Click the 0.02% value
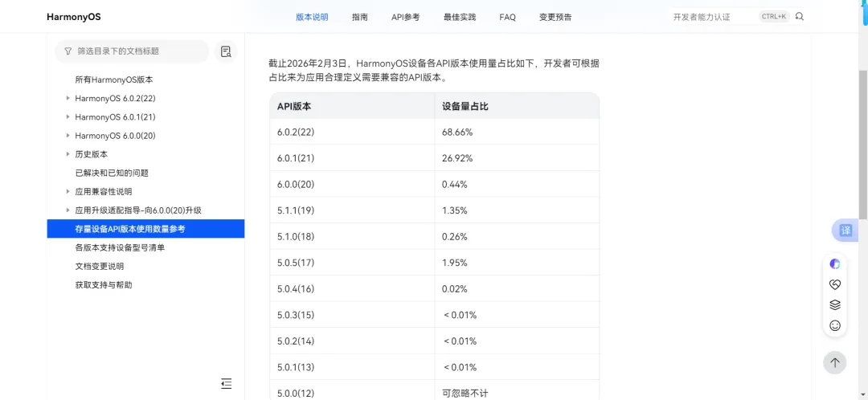Viewport: 868px width, 400px height. (x=454, y=289)
